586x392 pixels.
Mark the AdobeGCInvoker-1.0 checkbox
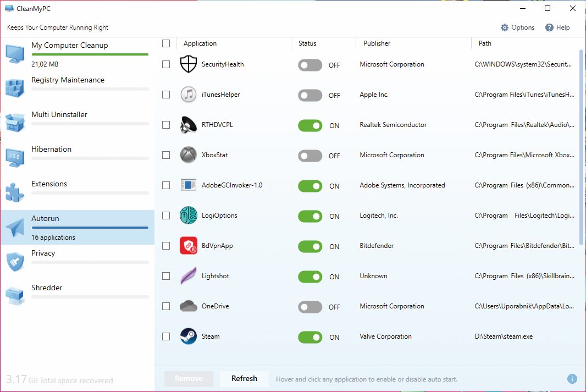[x=166, y=185]
